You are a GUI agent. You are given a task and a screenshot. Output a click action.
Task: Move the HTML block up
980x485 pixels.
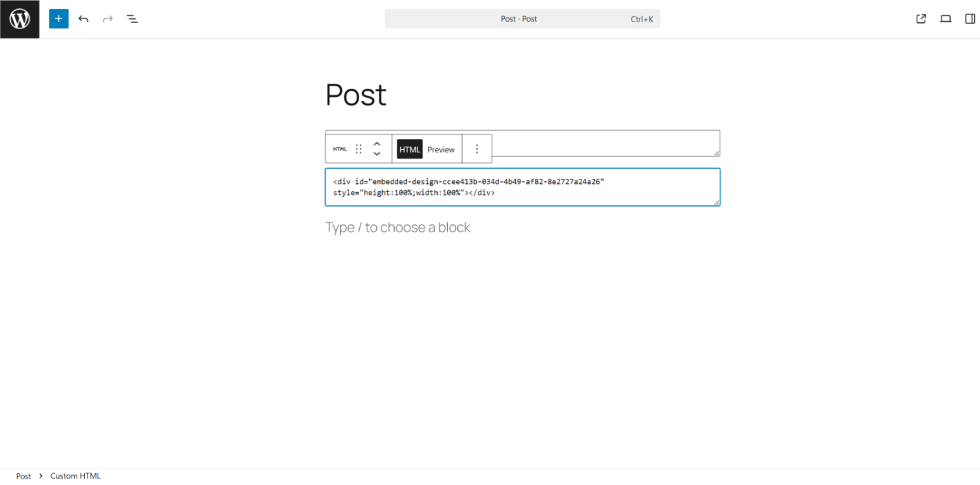(377, 144)
